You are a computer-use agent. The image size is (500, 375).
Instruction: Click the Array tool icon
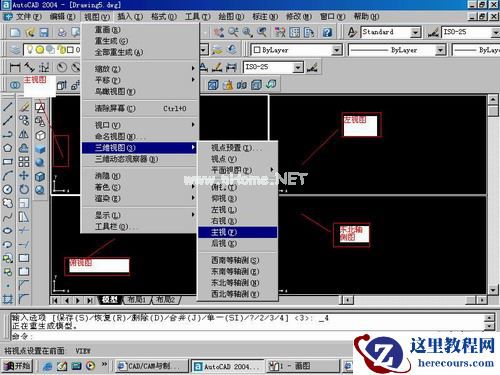pyautogui.click(x=24, y=162)
